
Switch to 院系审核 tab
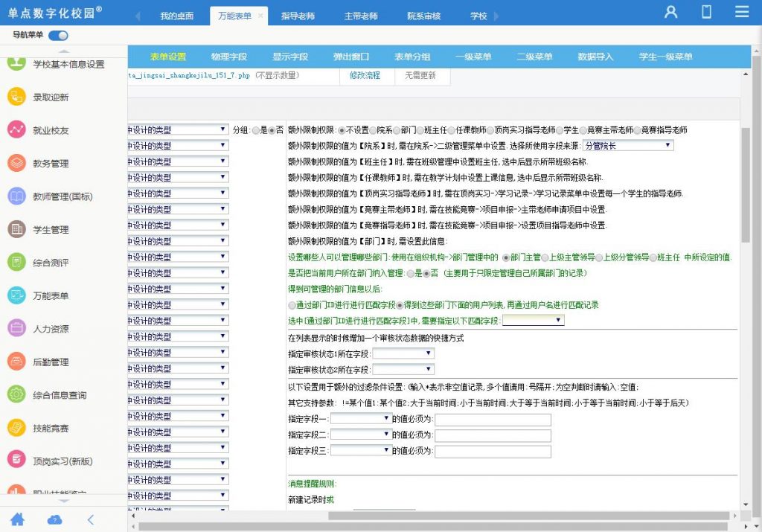423,16
